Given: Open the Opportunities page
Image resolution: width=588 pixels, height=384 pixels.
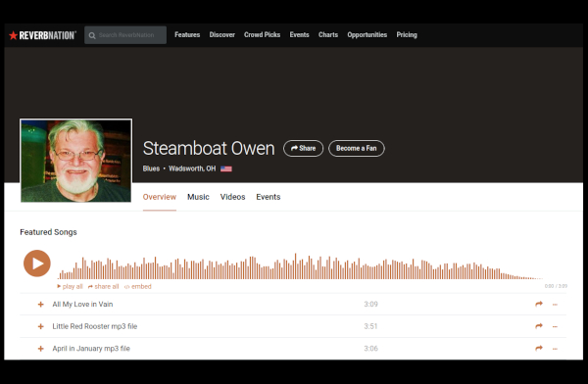Looking at the screenshot, I should point(367,35).
